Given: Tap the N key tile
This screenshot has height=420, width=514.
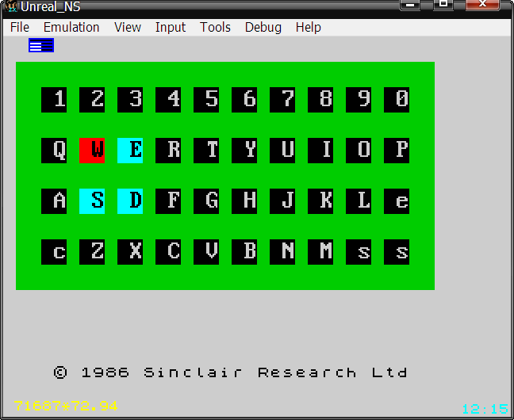Looking at the screenshot, I should (282, 252).
